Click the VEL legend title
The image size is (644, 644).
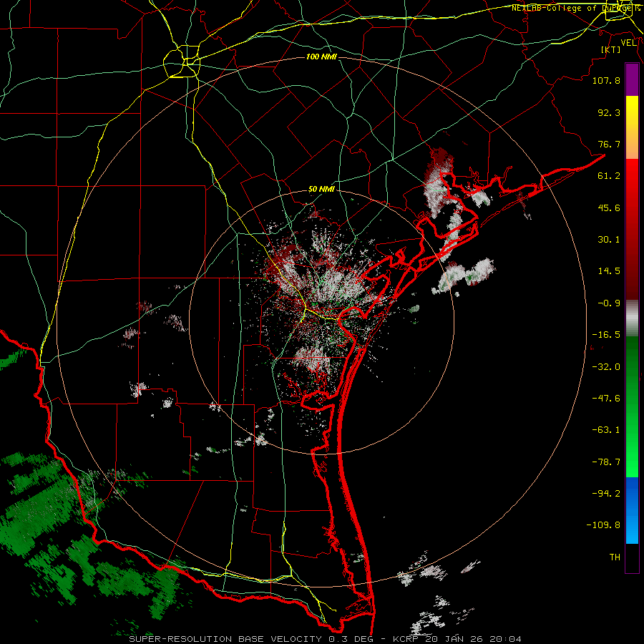(x=628, y=43)
